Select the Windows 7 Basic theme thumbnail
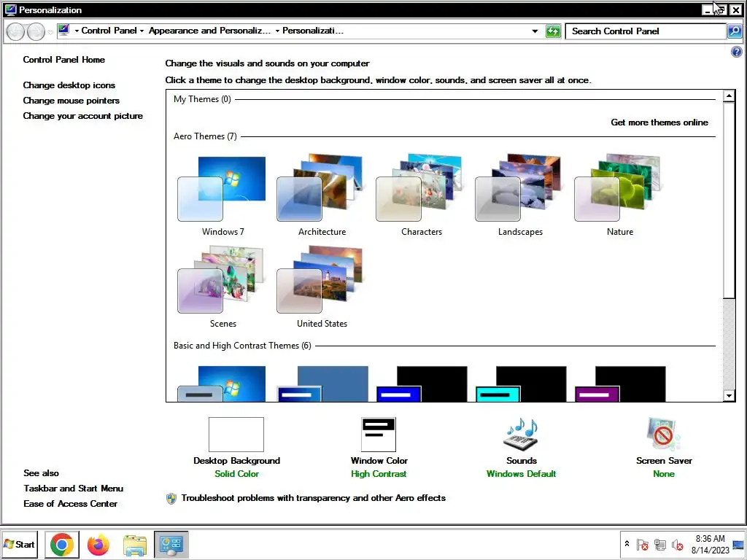The height and width of the screenshot is (560, 747). [222, 384]
